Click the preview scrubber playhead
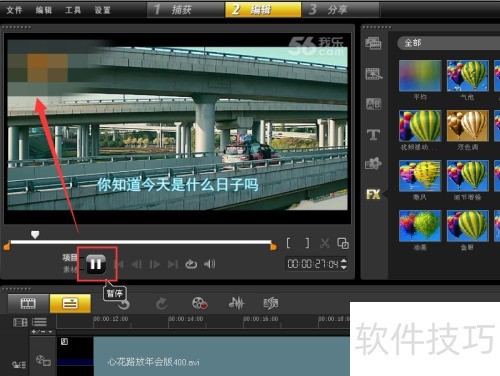 pos(35,234)
